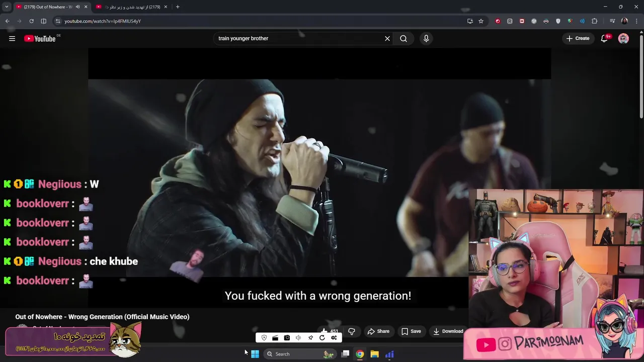Install app icon in the address bar
Screen dimensions: 644x362
pos(470,21)
